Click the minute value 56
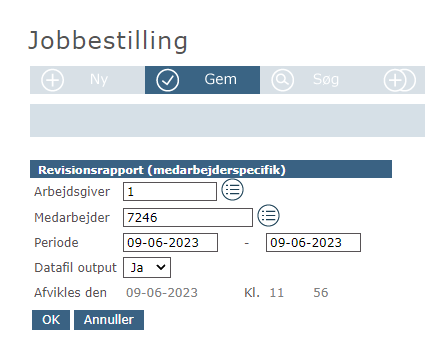 click(321, 293)
